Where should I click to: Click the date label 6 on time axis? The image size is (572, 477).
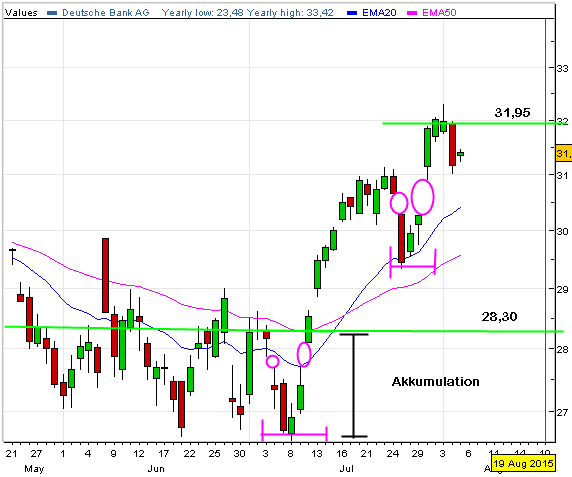tap(468, 453)
